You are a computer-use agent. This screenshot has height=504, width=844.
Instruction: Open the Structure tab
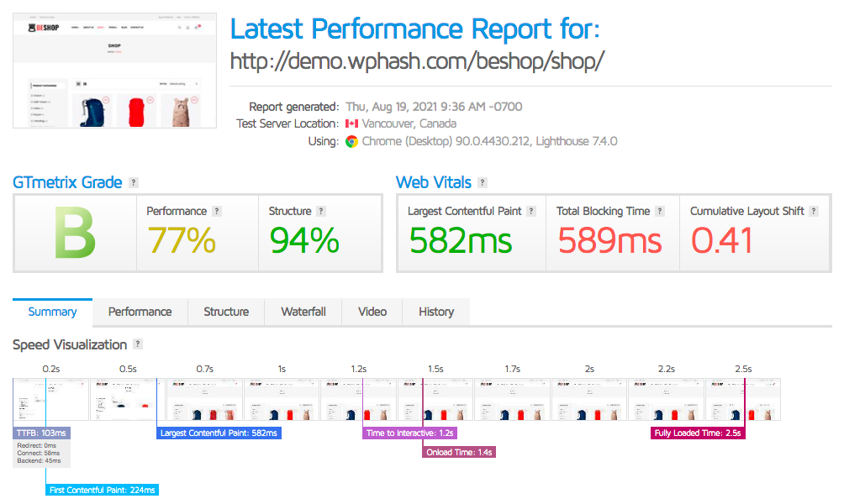pos(226,312)
